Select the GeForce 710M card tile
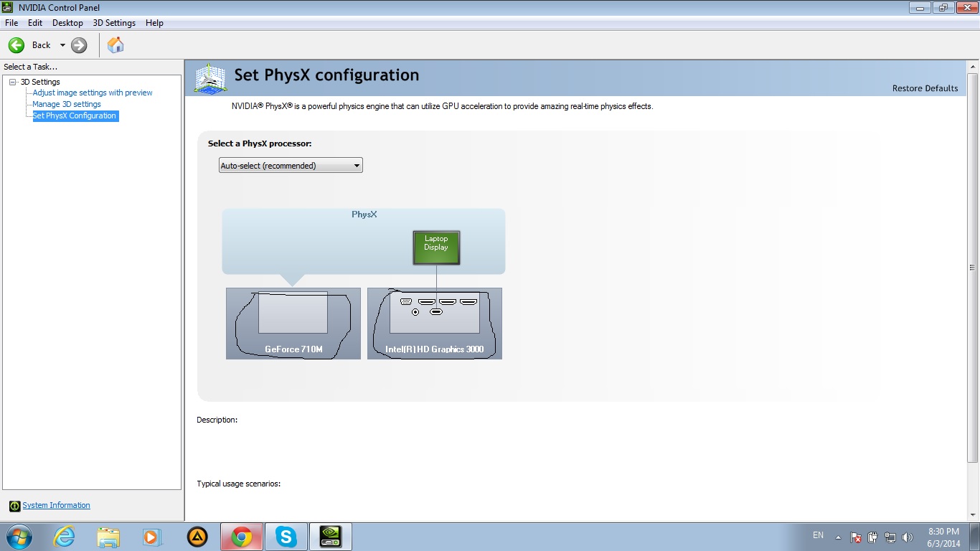The height and width of the screenshot is (551, 980). [293, 324]
